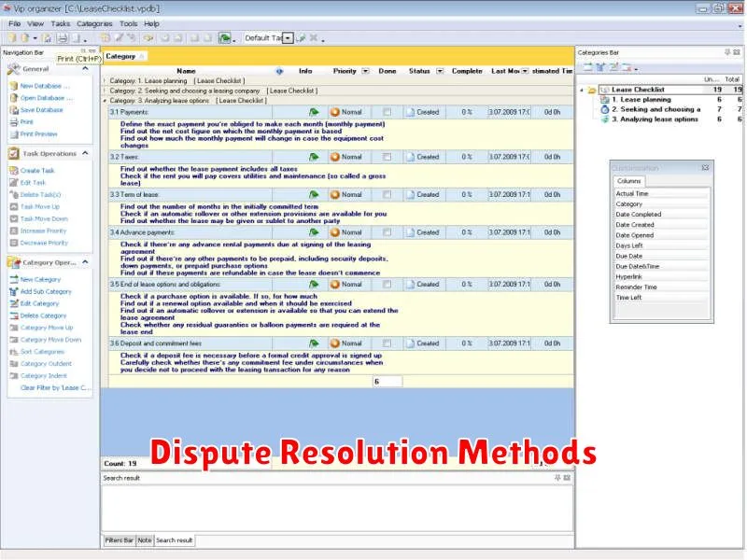Collapse the Category Operations section

[85, 262]
